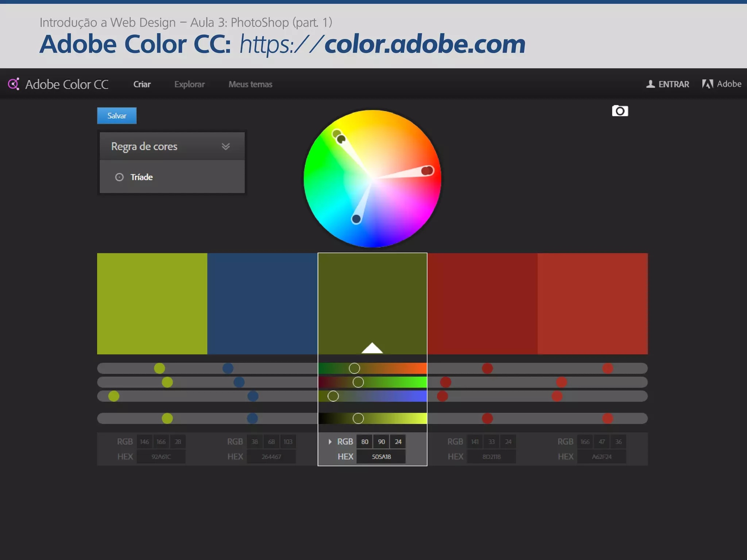Click the RGB field showing 103
Screen dimensions: 747x560
pos(288,442)
